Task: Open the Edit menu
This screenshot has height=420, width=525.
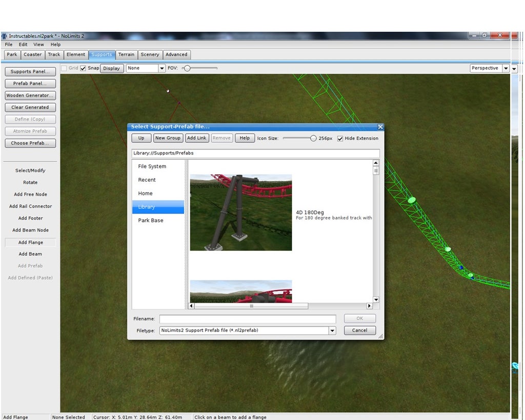Action: (x=23, y=45)
